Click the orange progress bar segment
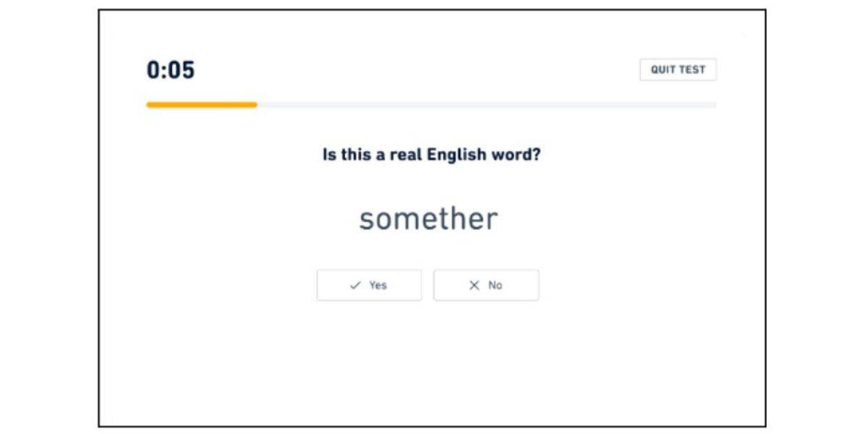The width and height of the screenshot is (868, 434). [x=203, y=106]
